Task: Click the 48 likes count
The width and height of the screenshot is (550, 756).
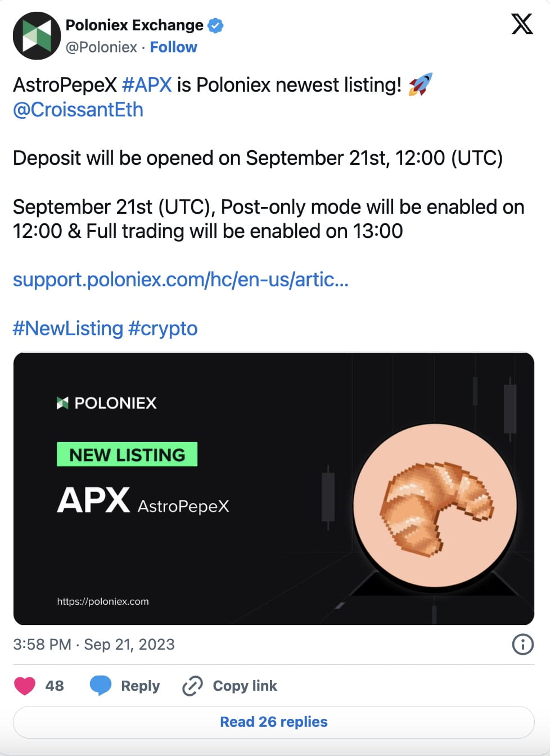Action: coord(53,686)
